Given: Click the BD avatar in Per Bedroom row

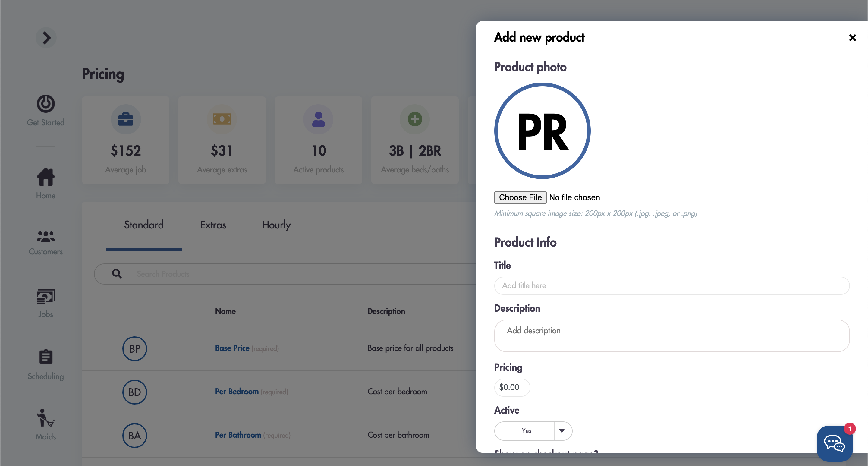Looking at the screenshot, I should tap(134, 392).
